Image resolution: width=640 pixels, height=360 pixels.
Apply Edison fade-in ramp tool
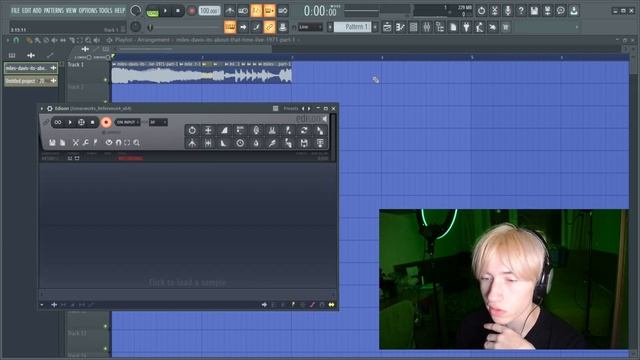[x=224, y=130]
